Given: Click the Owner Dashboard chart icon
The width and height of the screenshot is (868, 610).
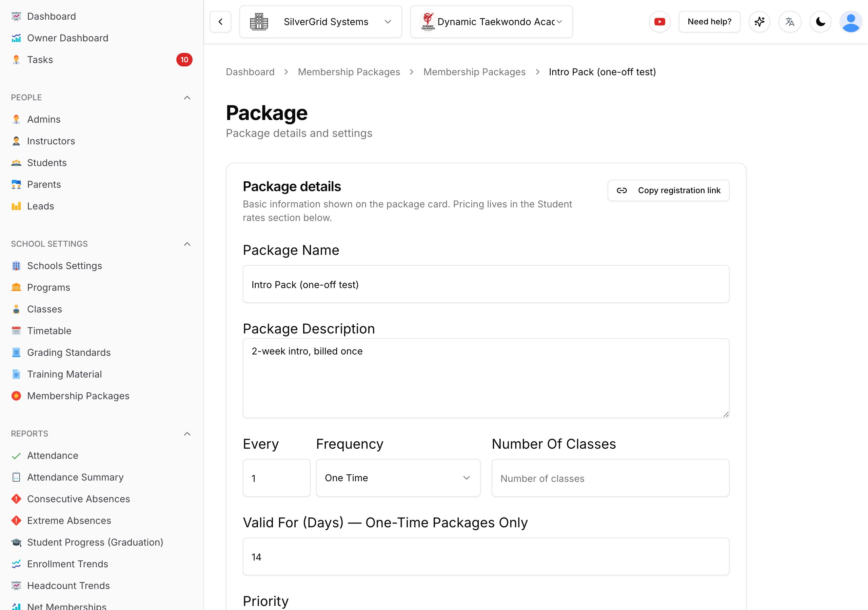Looking at the screenshot, I should pyautogui.click(x=16, y=38).
